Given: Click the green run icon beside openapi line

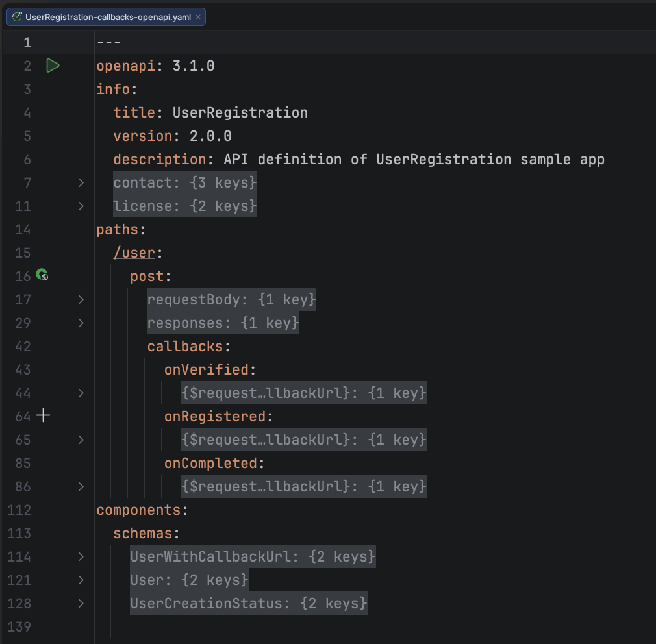Looking at the screenshot, I should [x=53, y=66].
